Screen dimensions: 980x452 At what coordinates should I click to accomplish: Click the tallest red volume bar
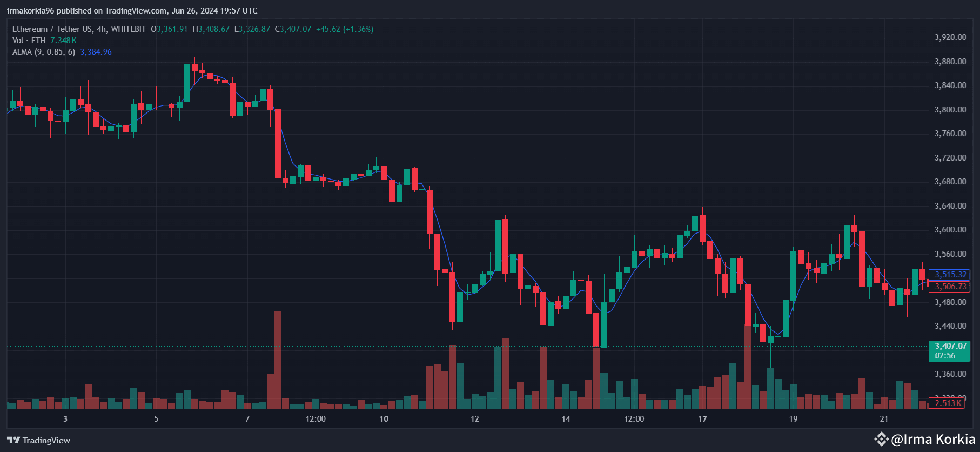[x=278, y=360]
